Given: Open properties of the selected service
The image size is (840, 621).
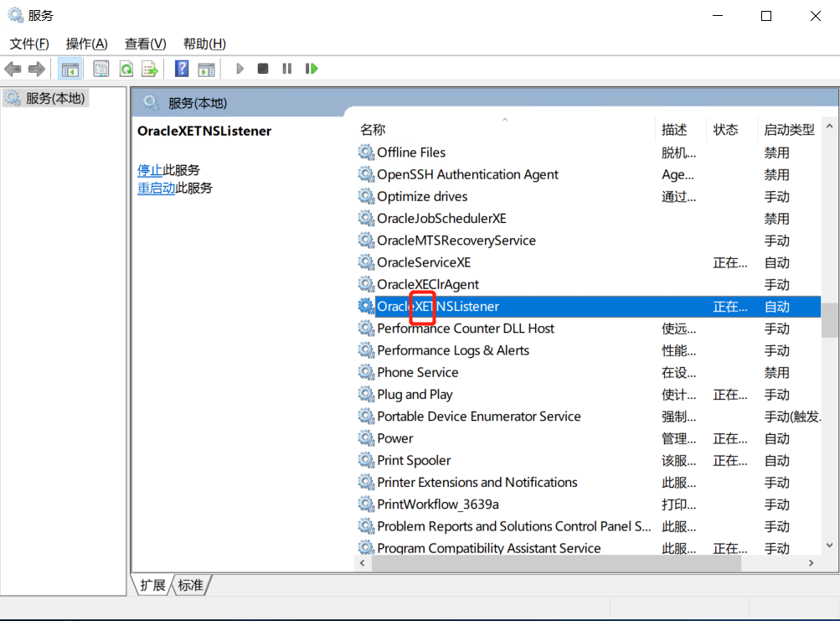Looking at the screenshot, I should 101,68.
